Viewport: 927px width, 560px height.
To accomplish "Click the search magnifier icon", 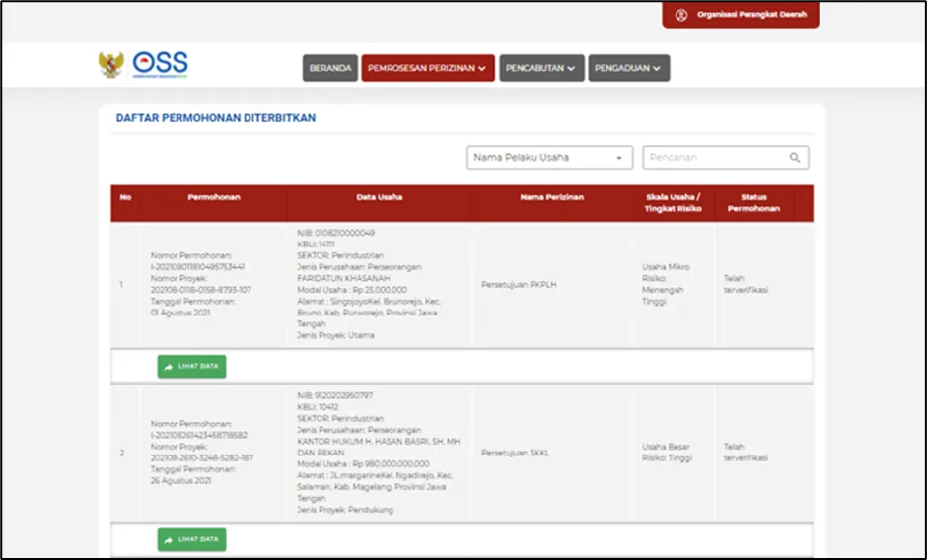I will pos(795,158).
